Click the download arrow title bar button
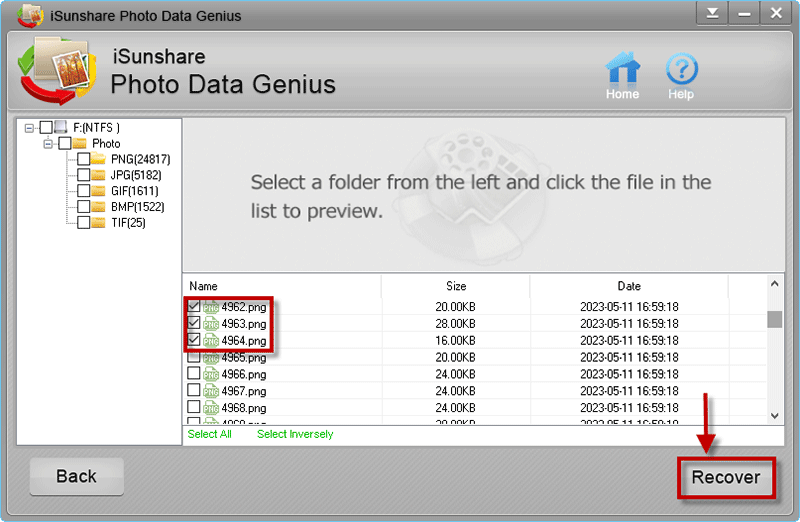 [x=713, y=13]
